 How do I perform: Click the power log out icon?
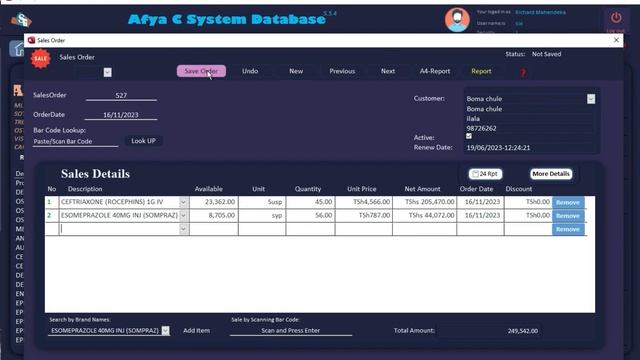click(616, 18)
